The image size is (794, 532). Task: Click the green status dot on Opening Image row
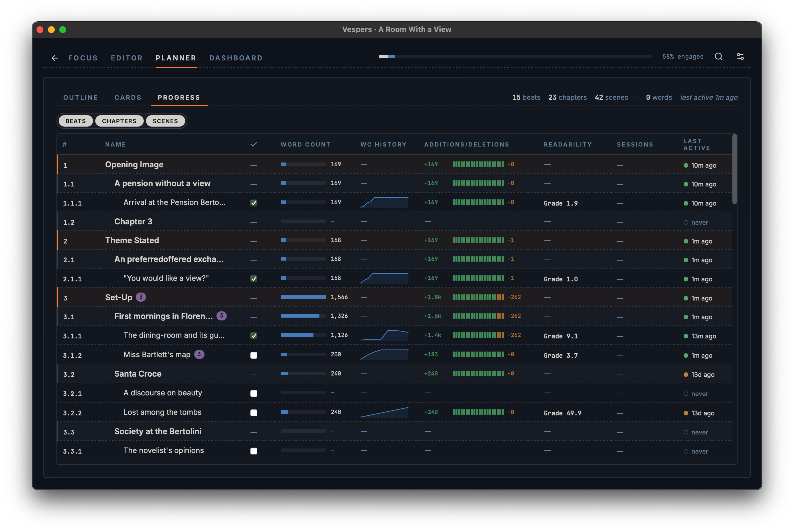coord(685,166)
